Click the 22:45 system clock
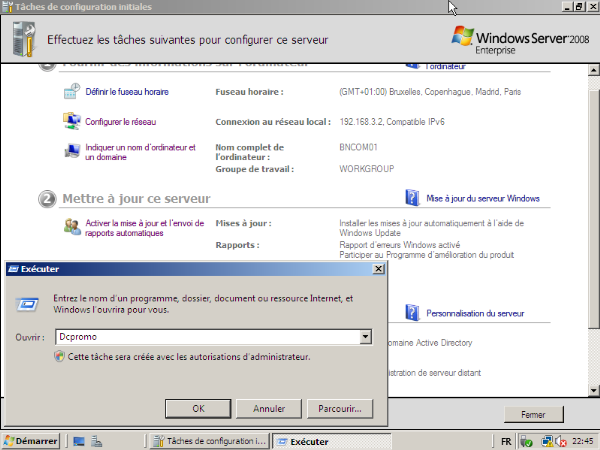600x450 pixels. [582, 441]
